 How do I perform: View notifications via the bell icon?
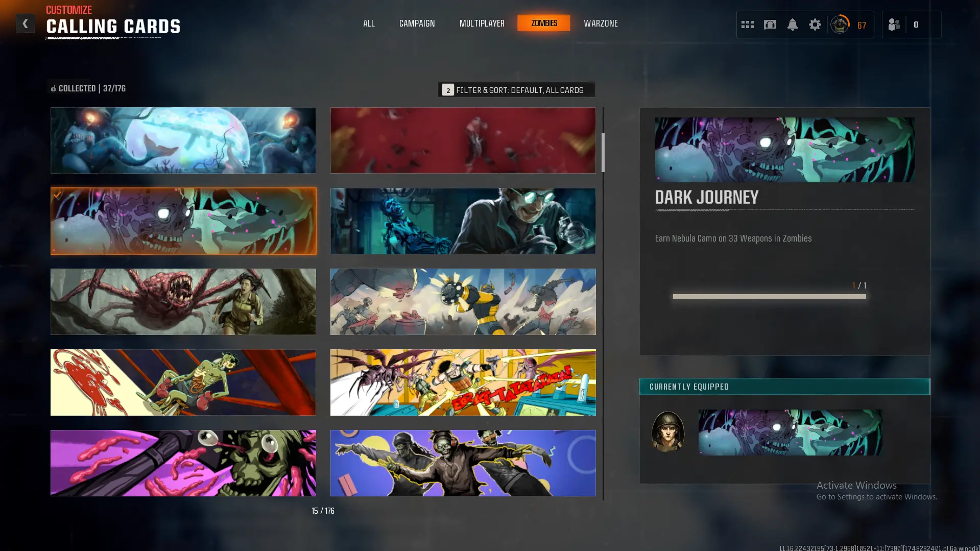point(792,25)
